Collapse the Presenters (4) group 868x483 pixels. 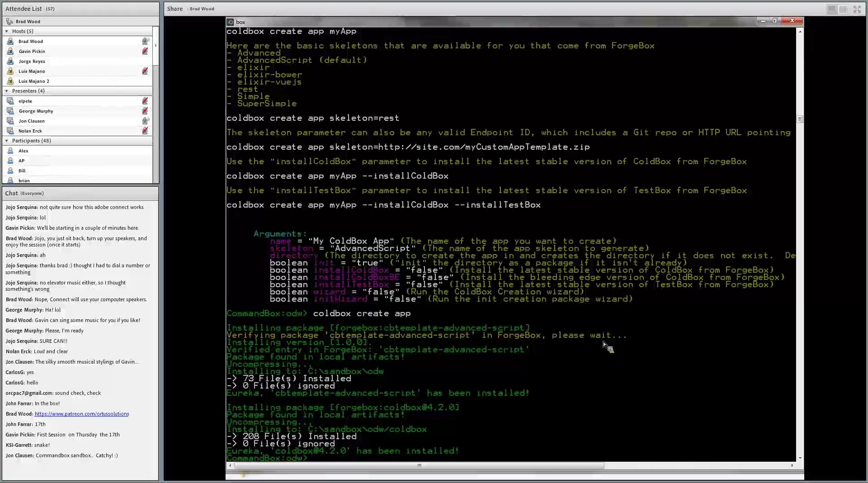7,91
